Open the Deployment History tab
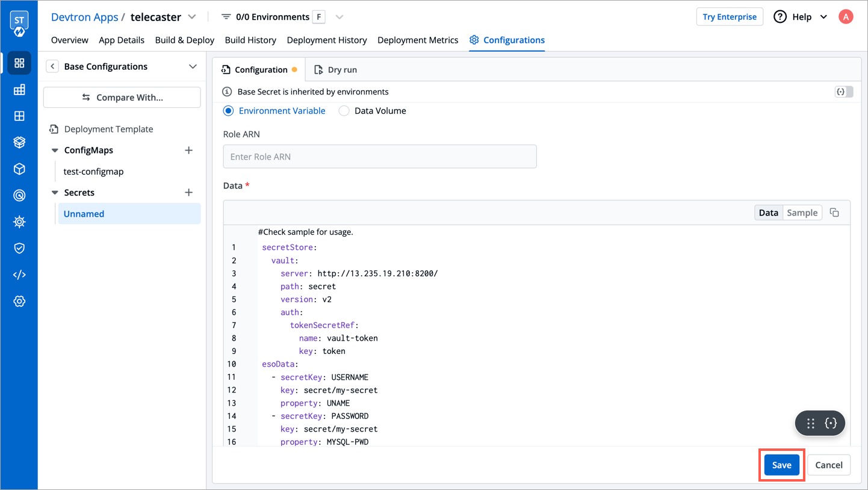868x490 pixels. point(327,40)
